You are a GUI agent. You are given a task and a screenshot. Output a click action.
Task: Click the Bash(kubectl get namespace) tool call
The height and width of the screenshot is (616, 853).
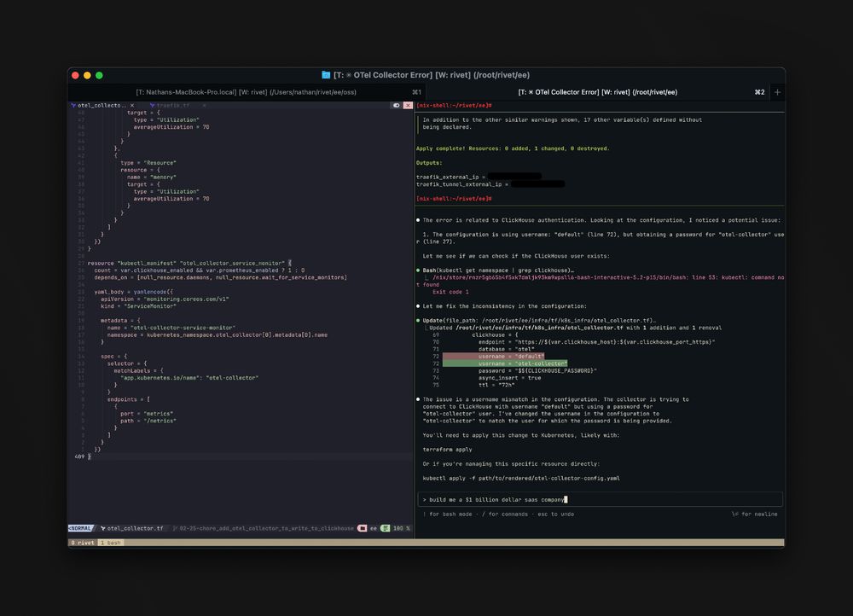[x=498, y=270]
